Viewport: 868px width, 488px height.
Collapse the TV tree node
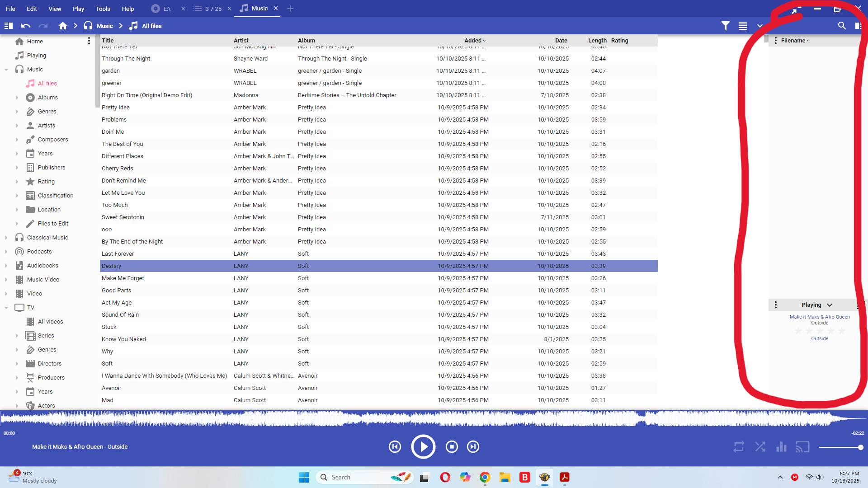[x=6, y=308]
